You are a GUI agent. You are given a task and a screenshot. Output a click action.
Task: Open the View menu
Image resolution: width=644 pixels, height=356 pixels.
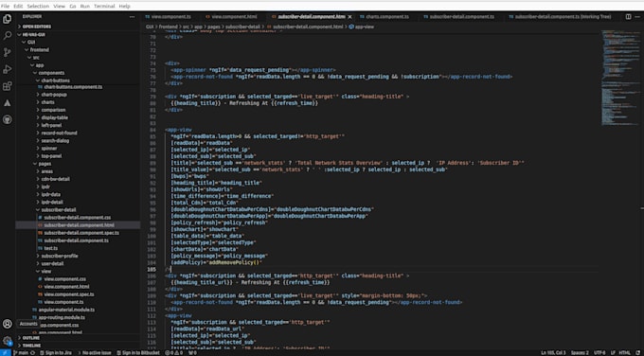pyautogui.click(x=59, y=7)
